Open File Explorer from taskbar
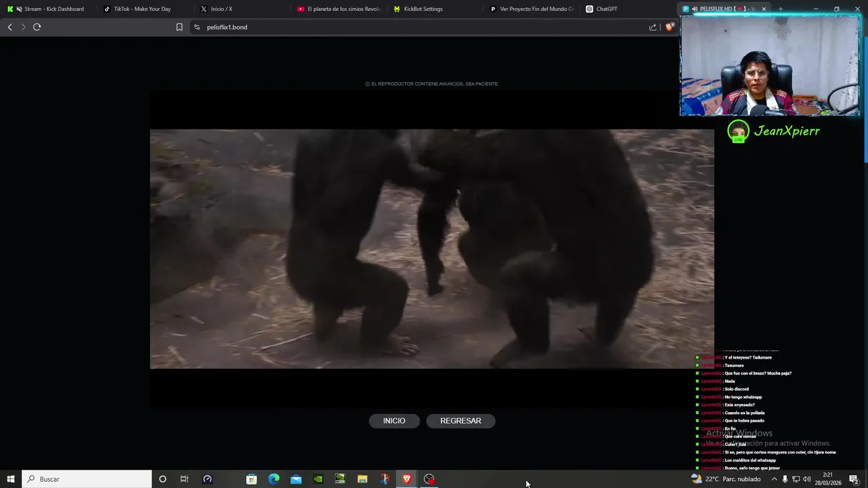868x488 pixels. coord(362,479)
